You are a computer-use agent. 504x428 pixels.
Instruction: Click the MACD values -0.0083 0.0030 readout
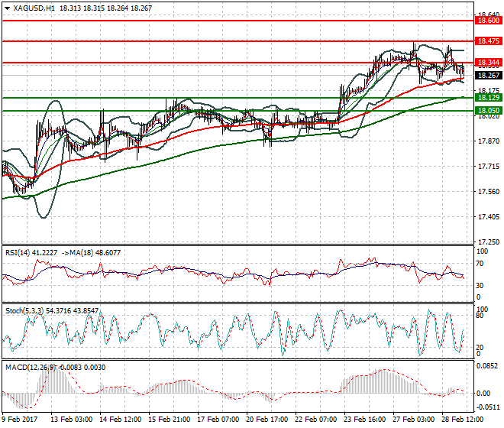pos(81,368)
